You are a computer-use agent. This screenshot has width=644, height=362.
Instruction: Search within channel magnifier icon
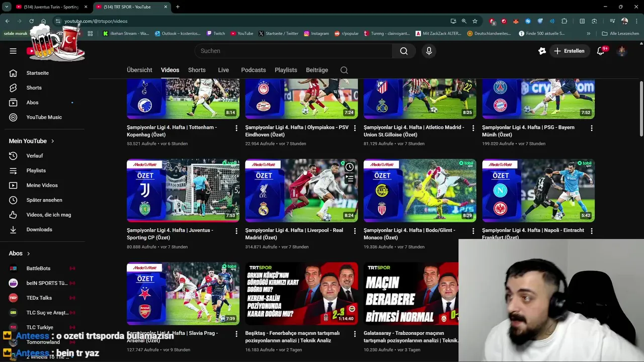click(344, 70)
